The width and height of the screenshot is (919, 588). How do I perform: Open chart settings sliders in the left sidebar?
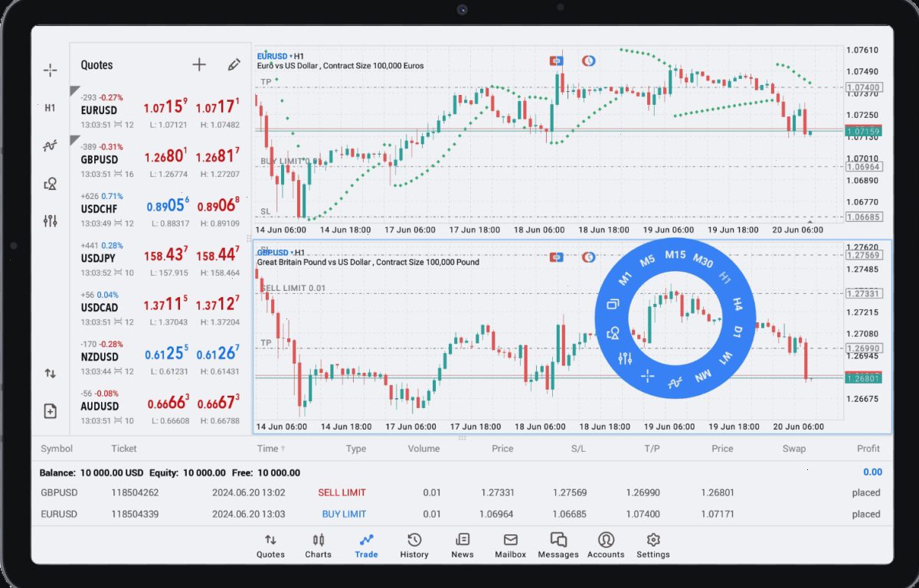click(x=50, y=221)
